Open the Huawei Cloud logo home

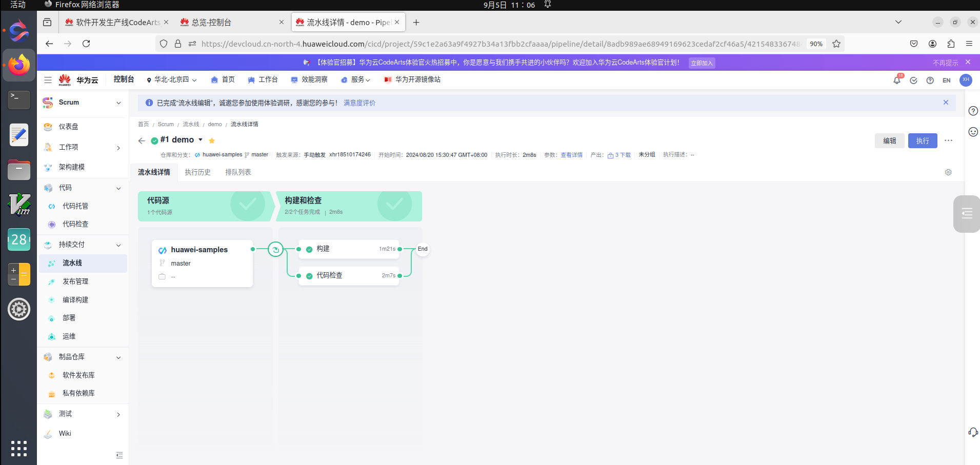pos(78,80)
